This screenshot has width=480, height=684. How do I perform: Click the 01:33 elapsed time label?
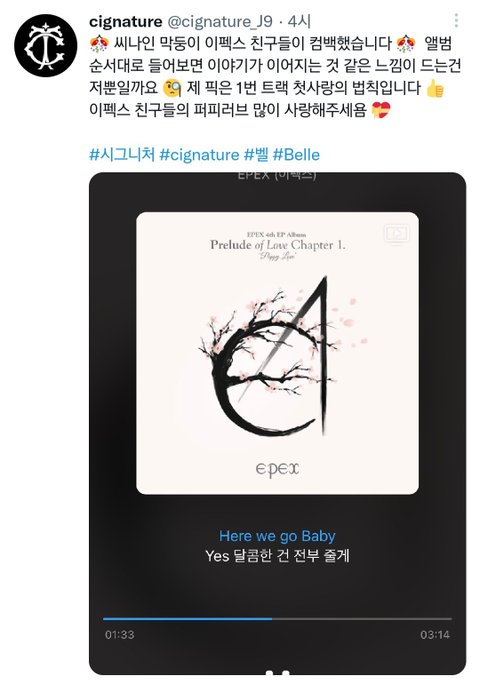point(120,635)
